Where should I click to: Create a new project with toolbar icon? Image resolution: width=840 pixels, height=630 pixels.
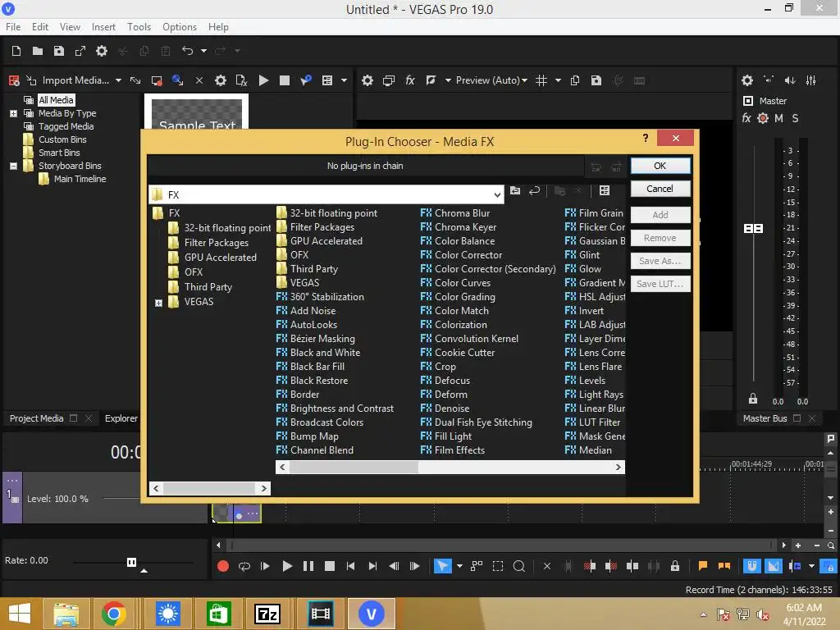tap(16, 51)
